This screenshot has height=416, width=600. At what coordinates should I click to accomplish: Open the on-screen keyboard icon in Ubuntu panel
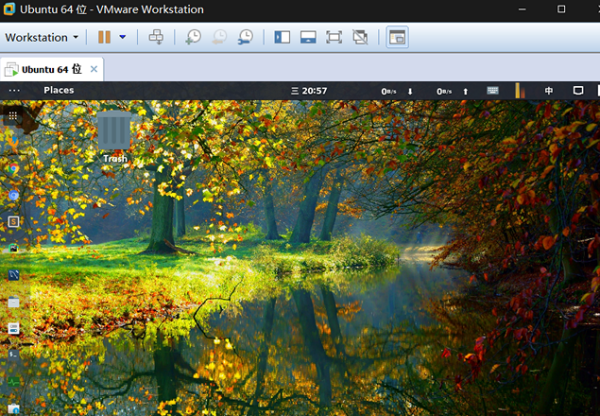tap(493, 90)
